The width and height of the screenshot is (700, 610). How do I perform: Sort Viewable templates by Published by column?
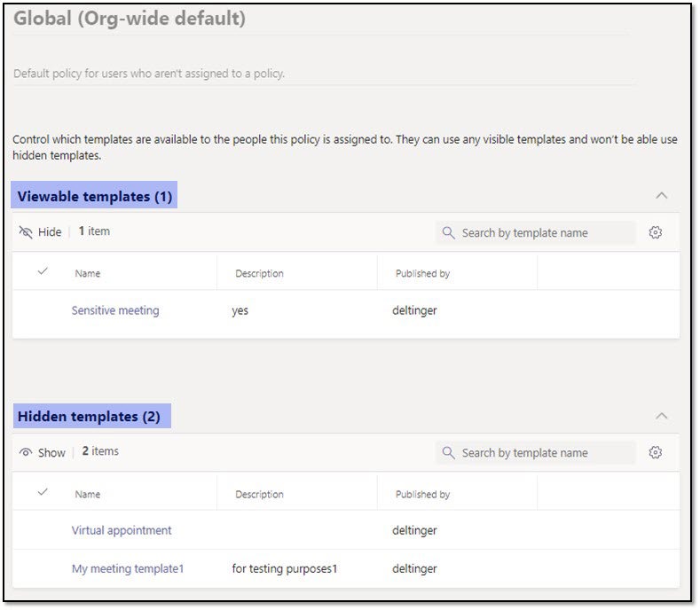click(422, 274)
